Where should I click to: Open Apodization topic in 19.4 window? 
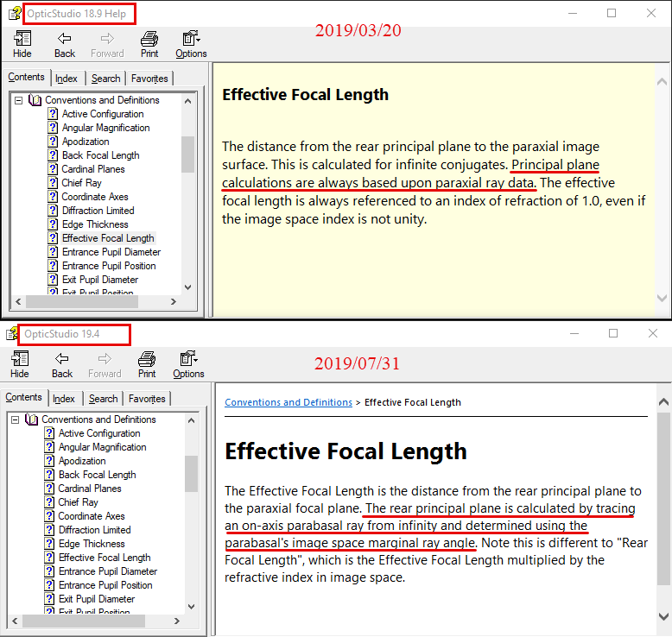[x=82, y=461]
